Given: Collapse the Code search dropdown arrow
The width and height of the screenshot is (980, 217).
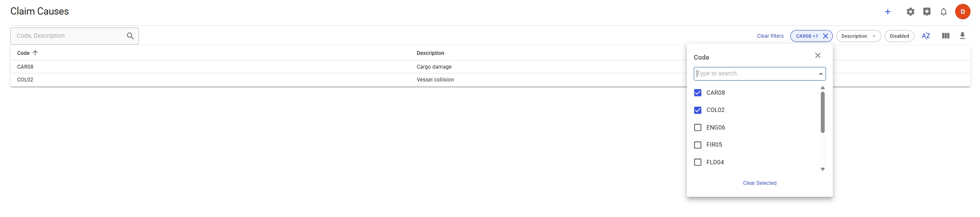Looking at the screenshot, I should pyautogui.click(x=820, y=74).
